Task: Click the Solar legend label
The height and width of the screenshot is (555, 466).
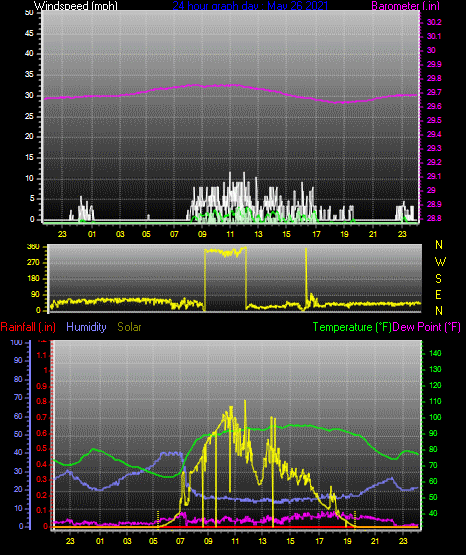Action: click(x=130, y=327)
